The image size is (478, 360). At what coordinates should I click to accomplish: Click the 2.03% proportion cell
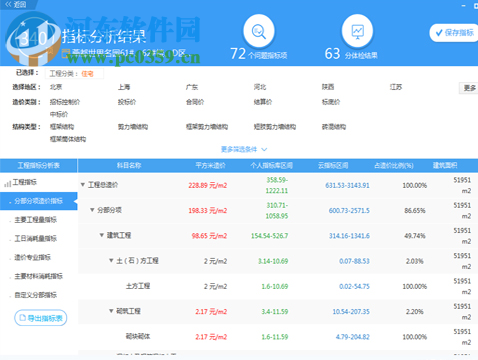click(x=415, y=261)
